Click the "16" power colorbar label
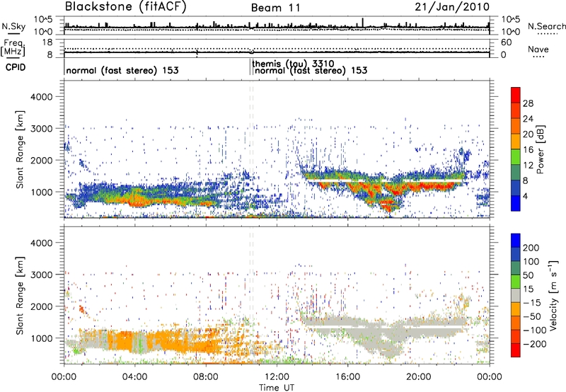Image resolution: width=566 pixels, height=392 pixels. 528,150
